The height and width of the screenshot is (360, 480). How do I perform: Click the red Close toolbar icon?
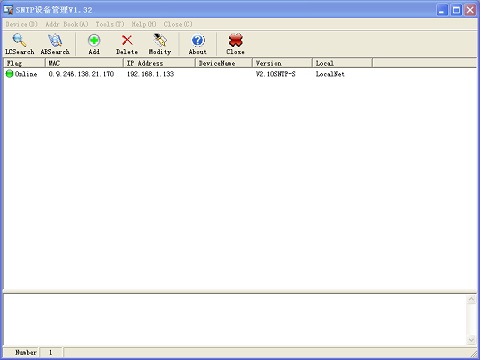[x=236, y=41]
